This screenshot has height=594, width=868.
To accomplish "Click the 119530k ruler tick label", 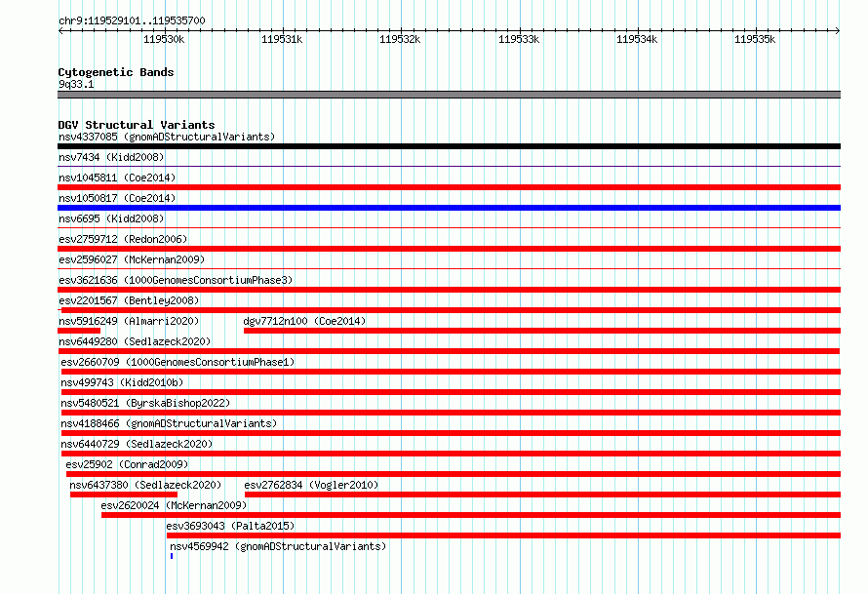I will pyautogui.click(x=164, y=39).
